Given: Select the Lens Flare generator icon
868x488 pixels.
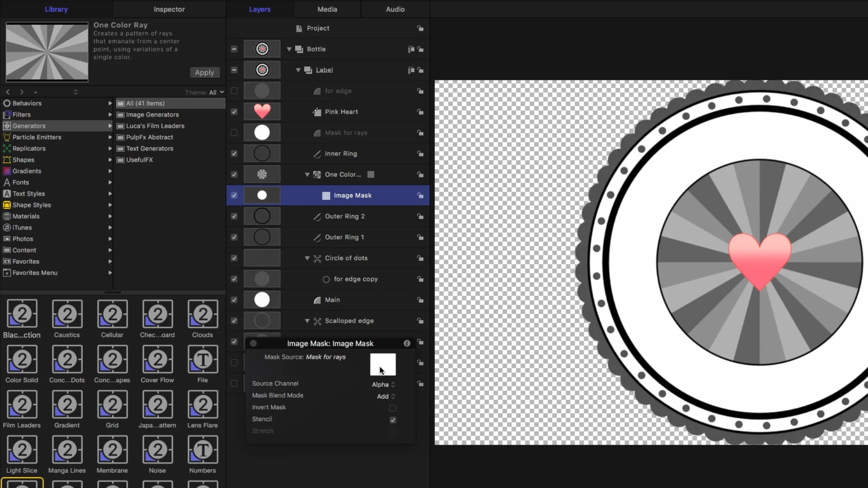Looking at the screenshot, I should point(203,404).
